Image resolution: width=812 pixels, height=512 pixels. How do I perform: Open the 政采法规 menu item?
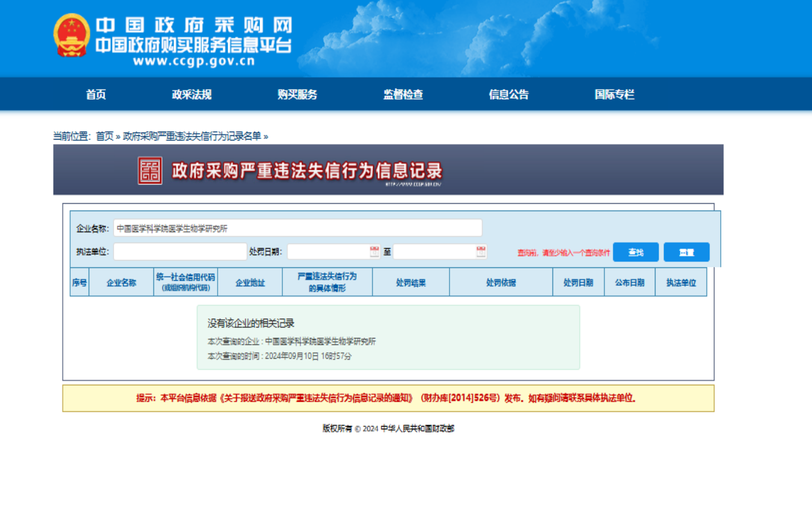click(x=192, y=94)
